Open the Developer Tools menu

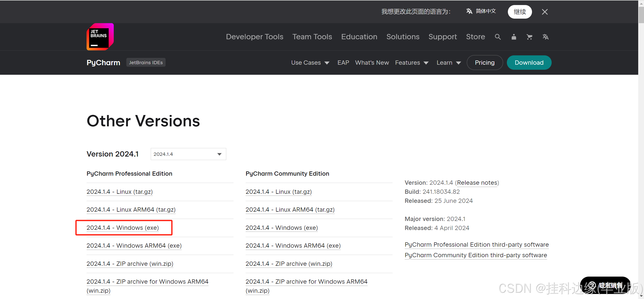coord(254,37)
